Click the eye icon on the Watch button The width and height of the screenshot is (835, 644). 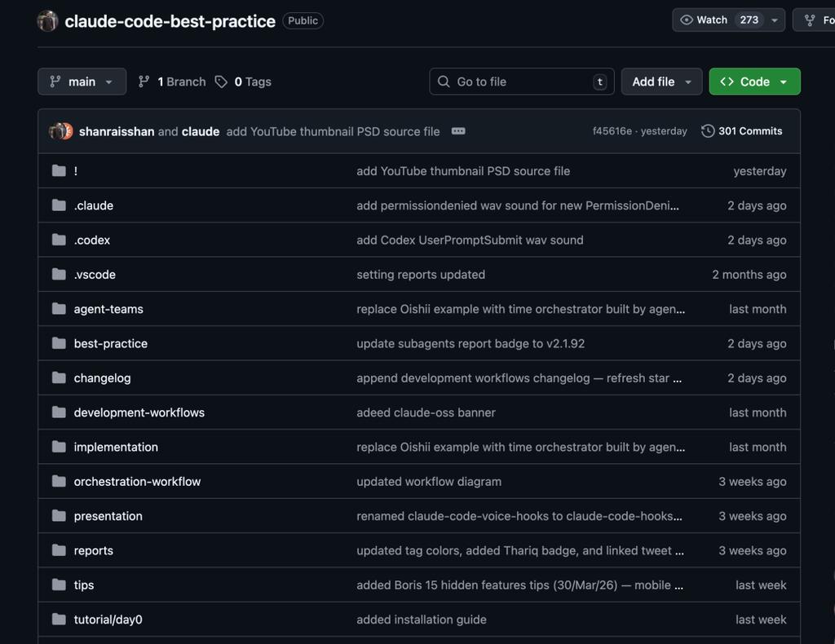coord(687,20)
